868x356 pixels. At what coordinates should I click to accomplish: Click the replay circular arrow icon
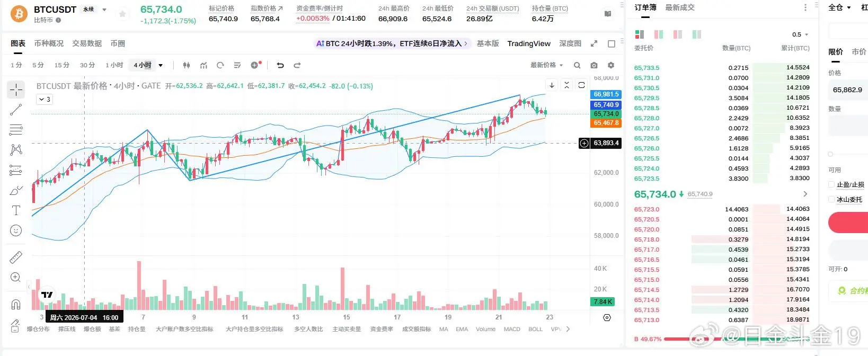coord(220,65)
